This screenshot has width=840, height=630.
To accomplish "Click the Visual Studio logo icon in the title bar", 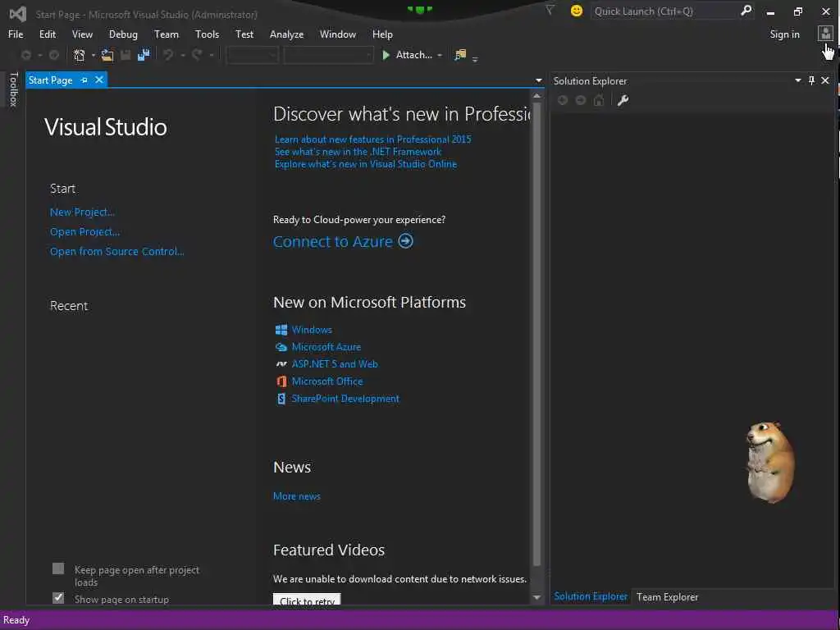I will pyautogui.click(x=18, y=14).
